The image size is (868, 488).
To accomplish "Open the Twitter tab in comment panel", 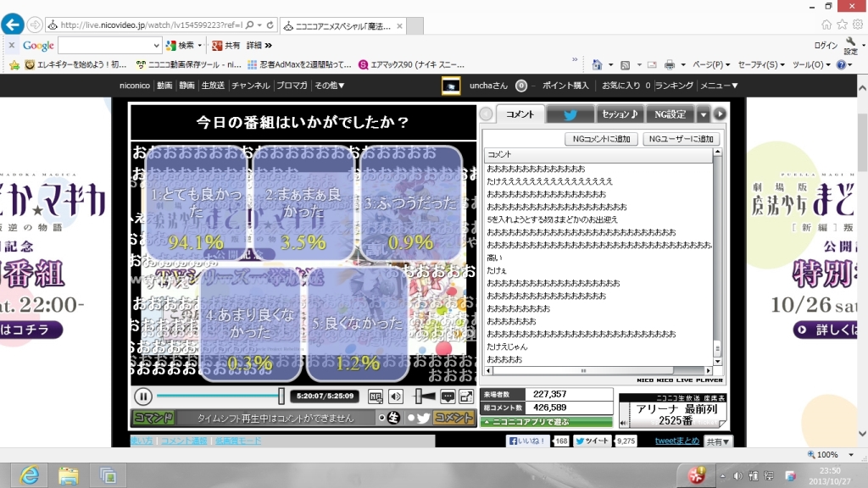I will [570, 114].
